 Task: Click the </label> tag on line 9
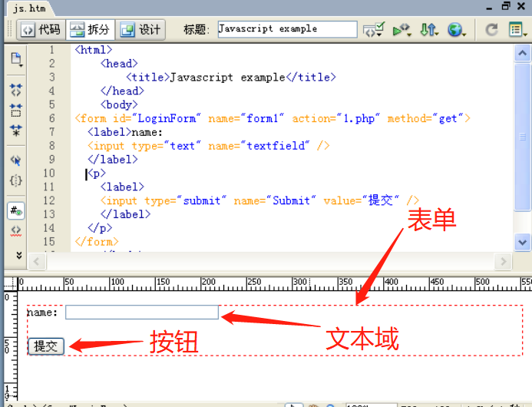[x=113, y=160]
